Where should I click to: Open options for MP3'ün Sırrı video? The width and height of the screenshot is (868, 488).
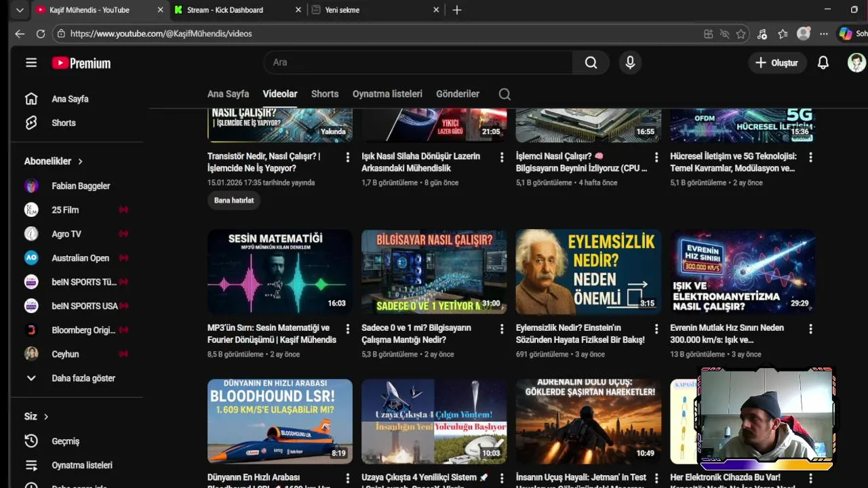tap(348, 329)
